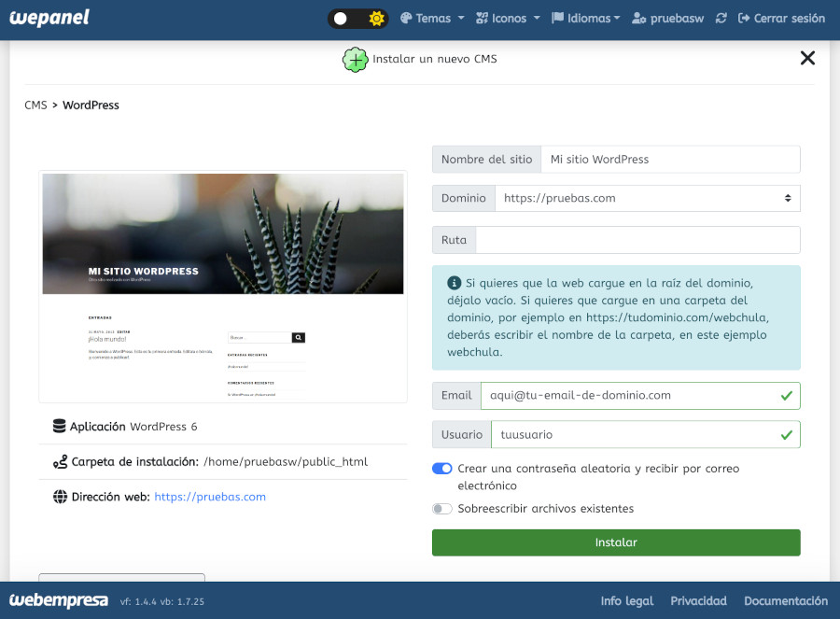Click the flag icon beside Idiomas
This screenshot has width=840, height=619.
pyautogui.click(x=558, y=19)
